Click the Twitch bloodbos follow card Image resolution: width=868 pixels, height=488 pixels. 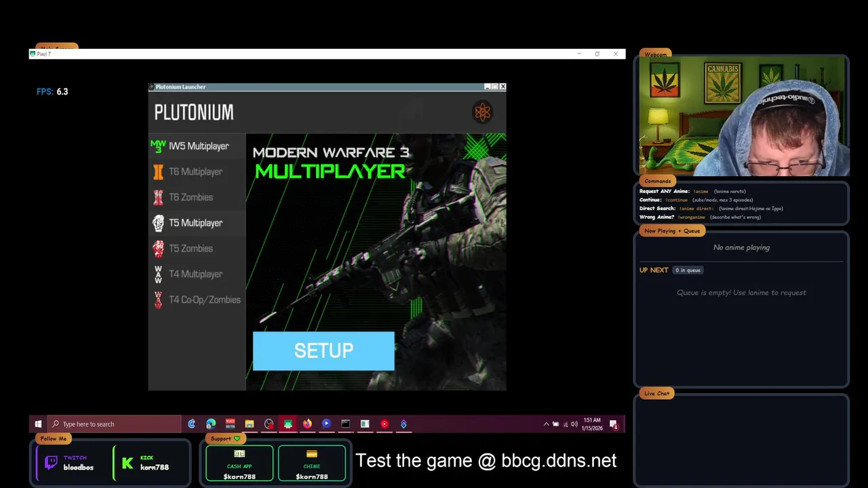tap(72, 463)
